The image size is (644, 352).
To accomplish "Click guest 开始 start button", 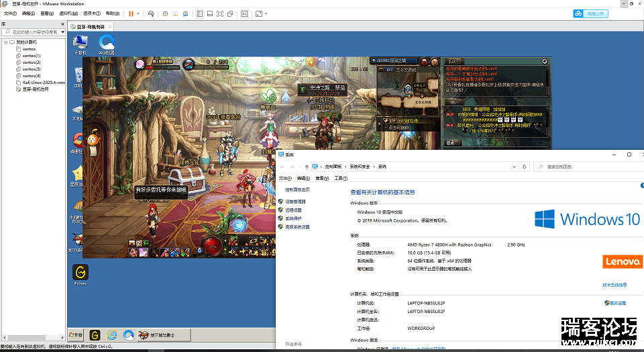I will tap(76, 335).
